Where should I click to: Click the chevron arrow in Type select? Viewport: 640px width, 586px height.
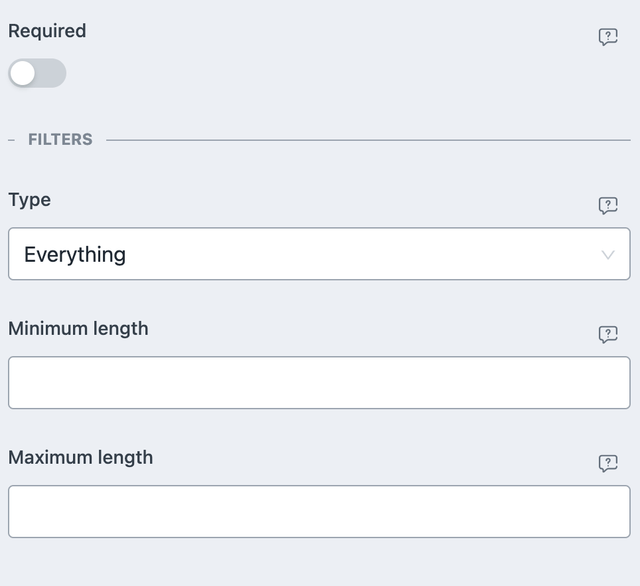(608, 255)
